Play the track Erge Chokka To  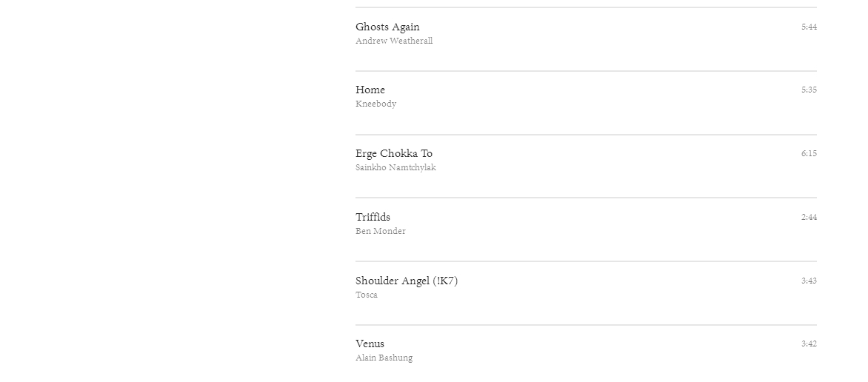click(x=393, y=154)
